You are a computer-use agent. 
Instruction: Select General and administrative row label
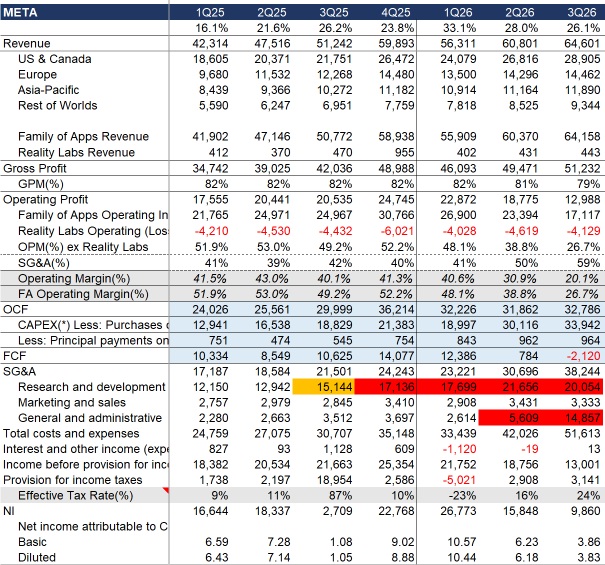(90, 418)
